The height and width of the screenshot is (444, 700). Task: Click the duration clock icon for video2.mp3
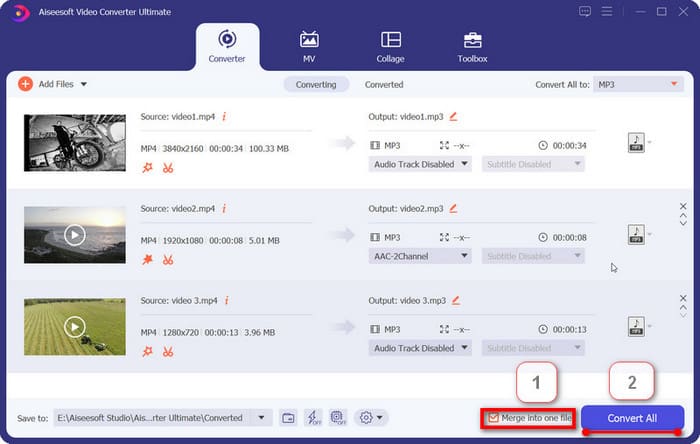tap(543, 237)
